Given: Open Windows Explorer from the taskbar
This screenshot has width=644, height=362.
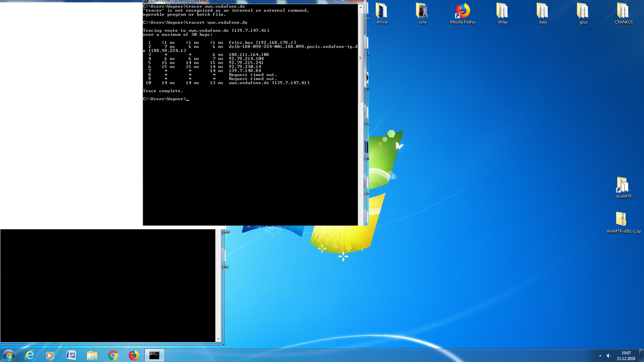Looking at the screenshot, I should [x=92, y=355].
